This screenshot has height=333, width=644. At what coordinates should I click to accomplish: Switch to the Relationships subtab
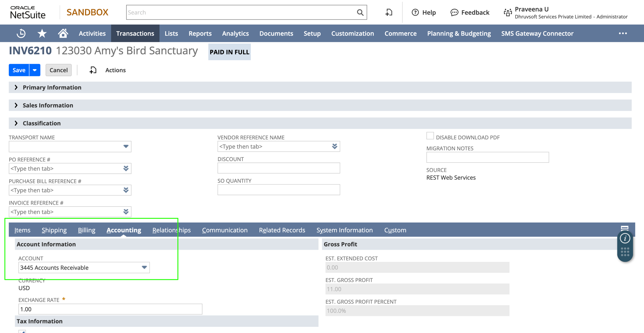click(x=172, y=230)
